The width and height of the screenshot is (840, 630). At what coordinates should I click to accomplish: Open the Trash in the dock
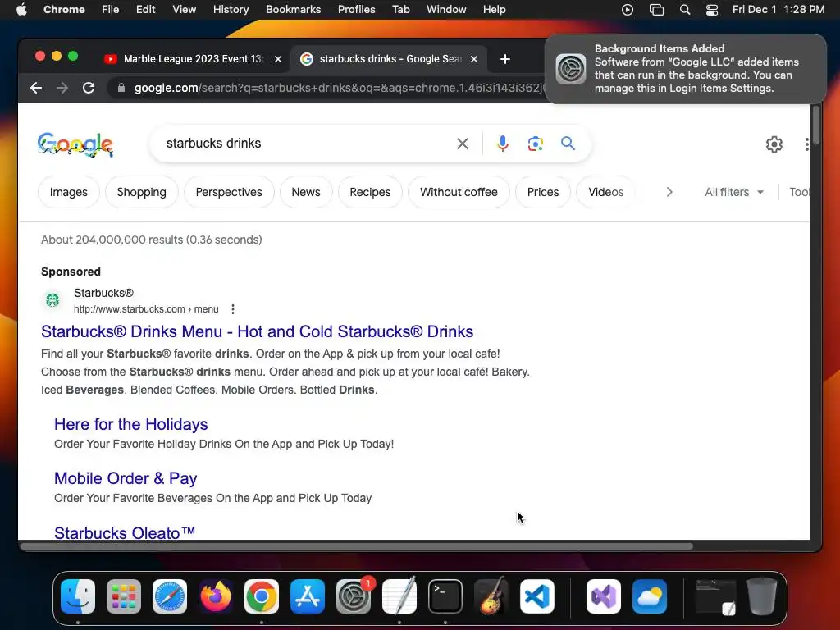[x=762, y=596]
